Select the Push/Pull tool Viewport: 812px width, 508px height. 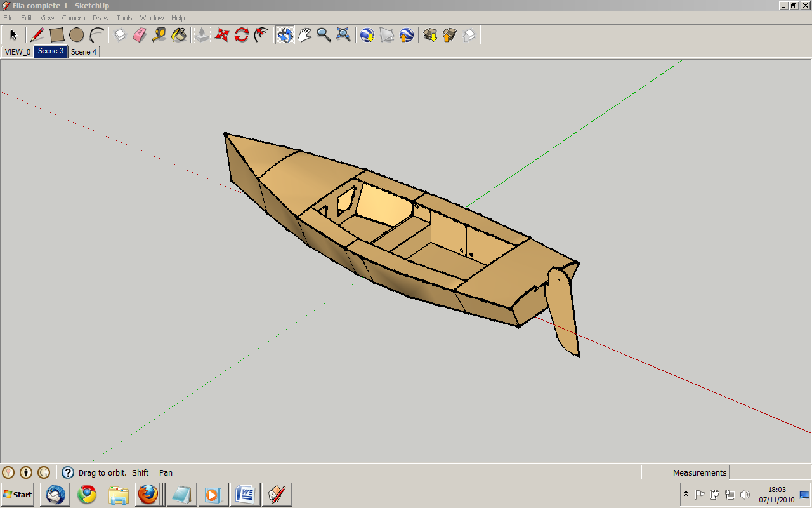202,35
